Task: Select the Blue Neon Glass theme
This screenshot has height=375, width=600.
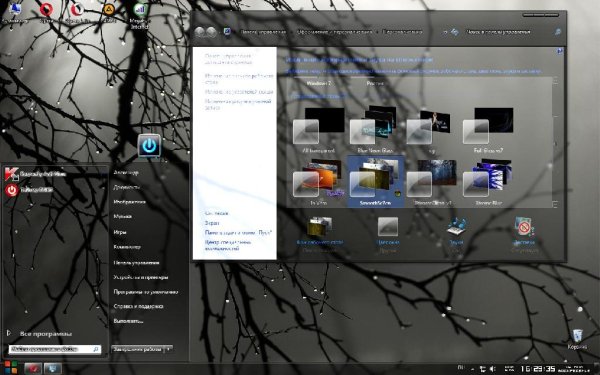Action: coord(375,130)
